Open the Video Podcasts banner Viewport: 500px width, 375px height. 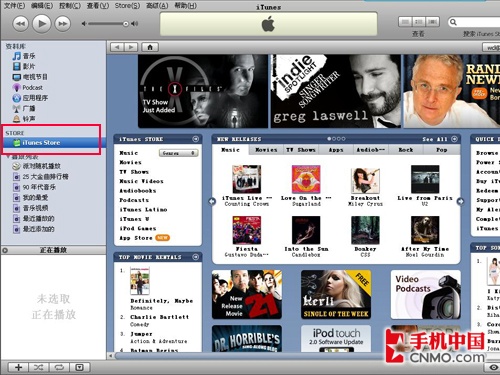click(426, 294)
